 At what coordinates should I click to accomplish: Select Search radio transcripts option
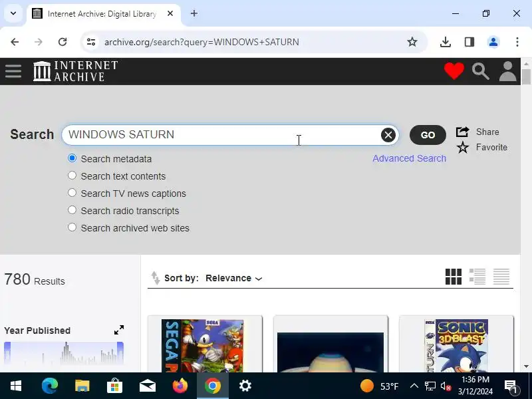point(72,210)
